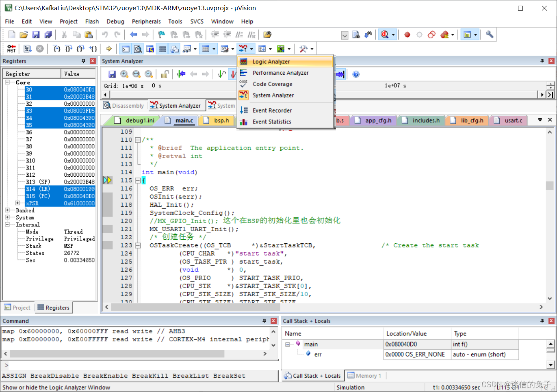Select Code Coverage menu entry
The width and height of the screenshot is (557, 392).
(x=285, y=84)
